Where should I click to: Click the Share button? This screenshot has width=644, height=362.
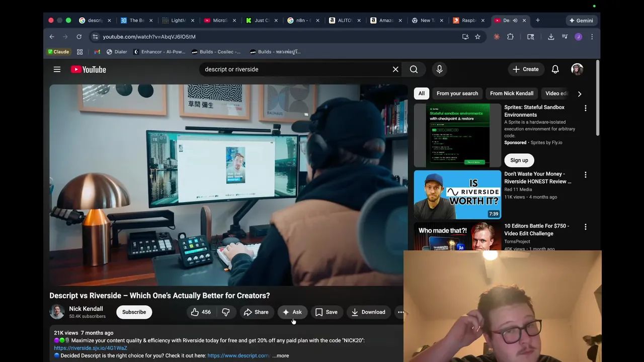pos(256,312)
